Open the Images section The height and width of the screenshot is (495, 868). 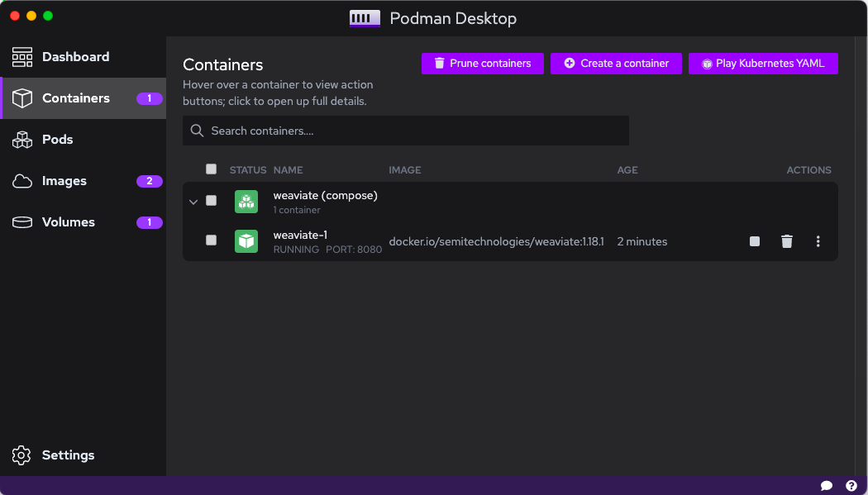coord(83,181)
